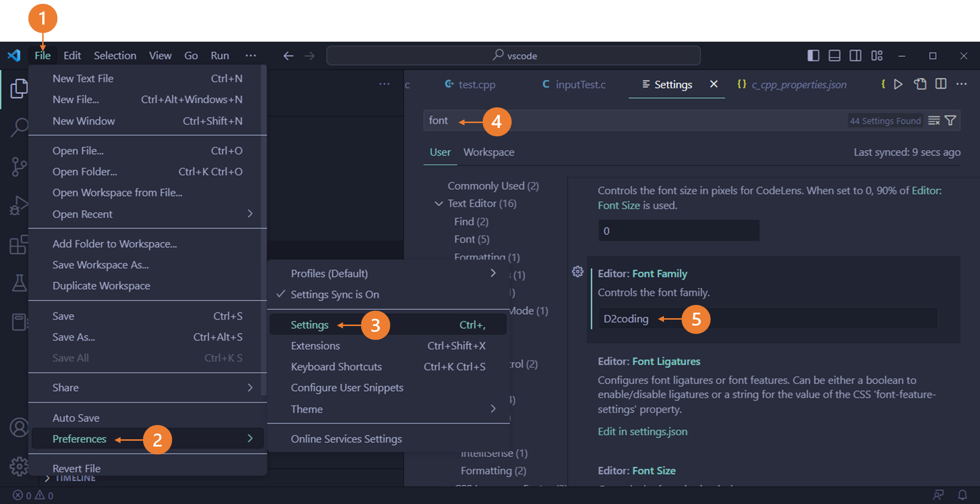This screenshot has width=980, height=504.
Task: Click the feedback icon in status bar
Action: pyautogui.click(x=938, y=495)
